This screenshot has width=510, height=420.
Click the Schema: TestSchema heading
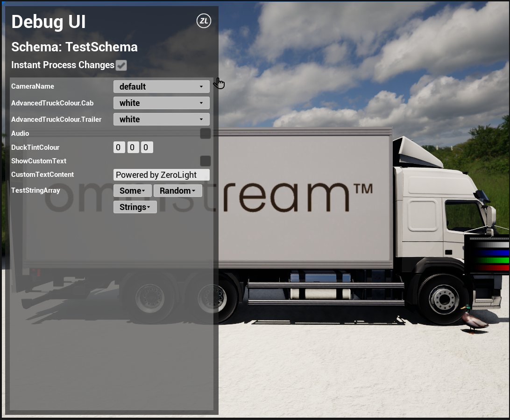(x=75, y=47)
